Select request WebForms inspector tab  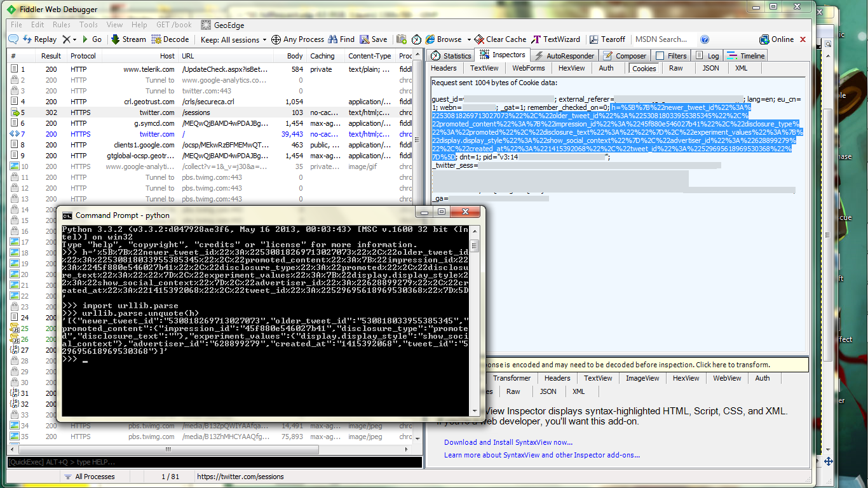coord(529,68)
